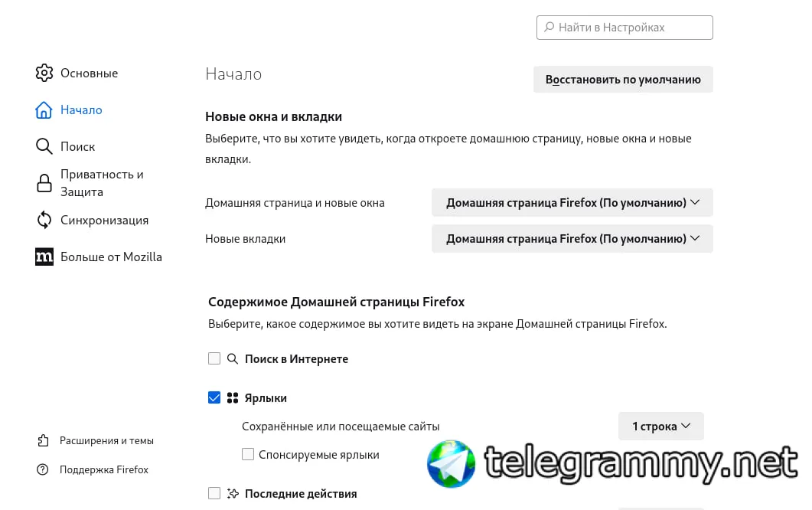This screenshot has height=510, width=812.
Task: Click the sync arrows icon for Синхронизация
Action: [x=44, y=221]
